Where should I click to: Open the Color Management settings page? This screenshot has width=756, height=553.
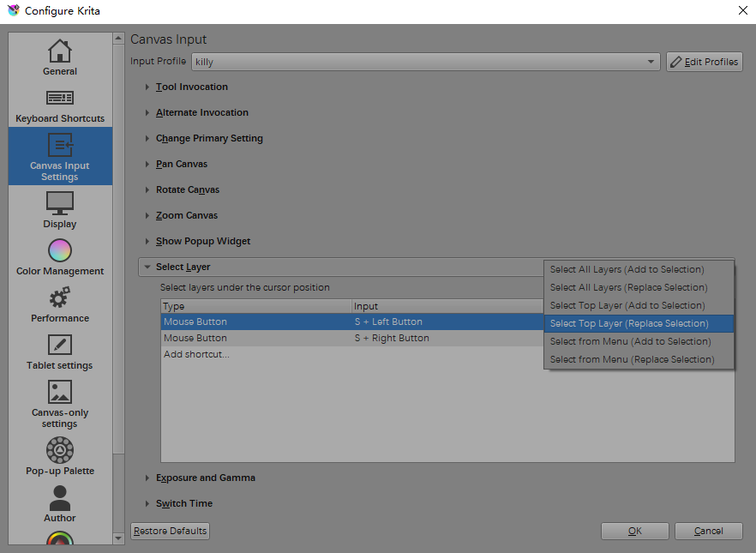60,257
